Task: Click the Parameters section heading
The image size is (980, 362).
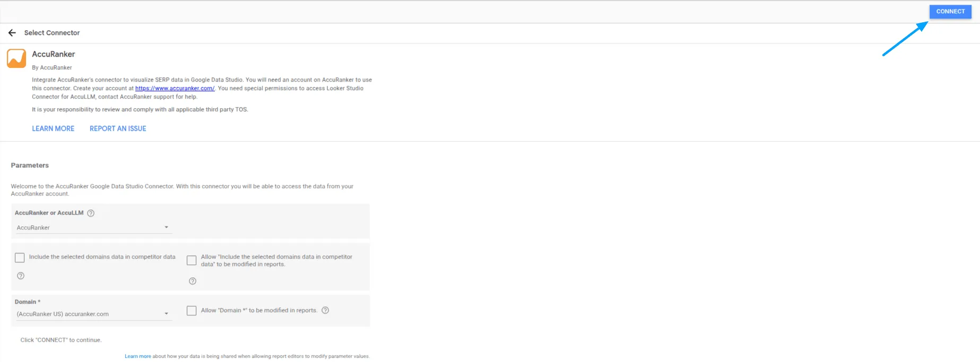Action: click(30, 165)
